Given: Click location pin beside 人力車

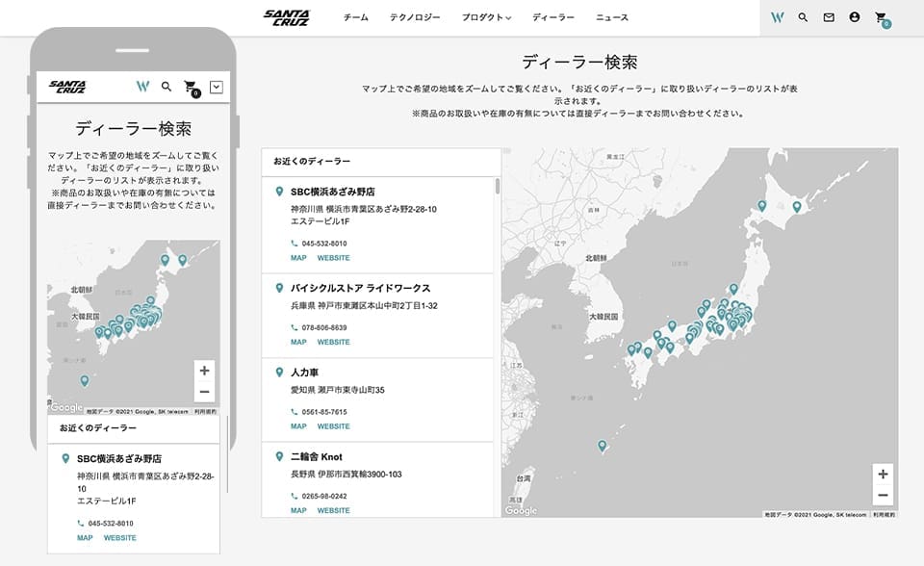Looking at the screenshot, I should [279, 372].
